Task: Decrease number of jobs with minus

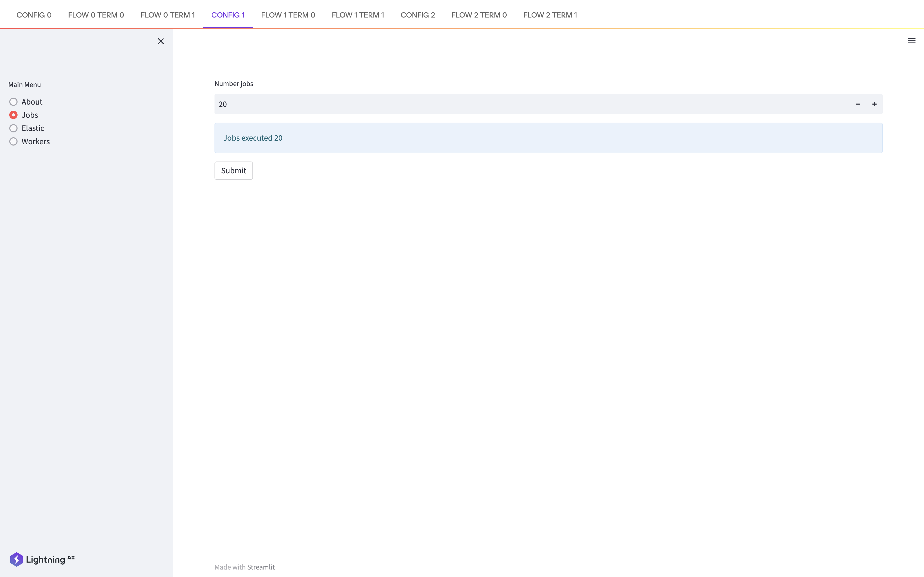Action: pos(857,104)
